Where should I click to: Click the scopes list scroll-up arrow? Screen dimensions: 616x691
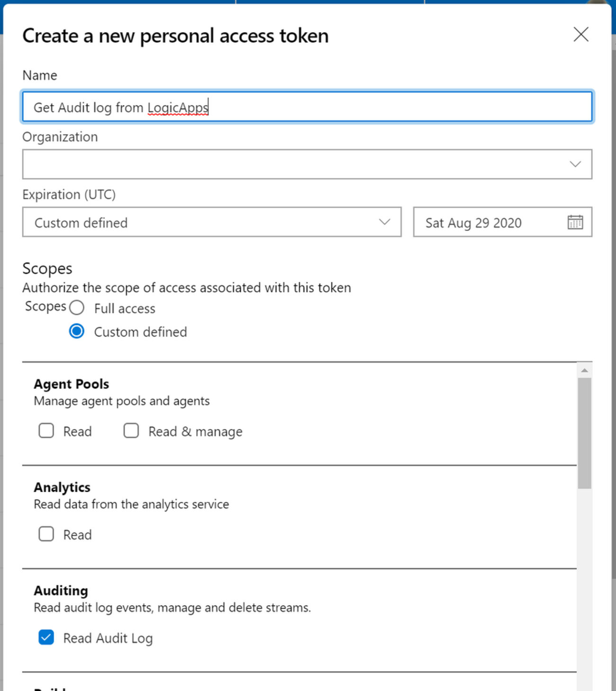click(x=584, y=370)
